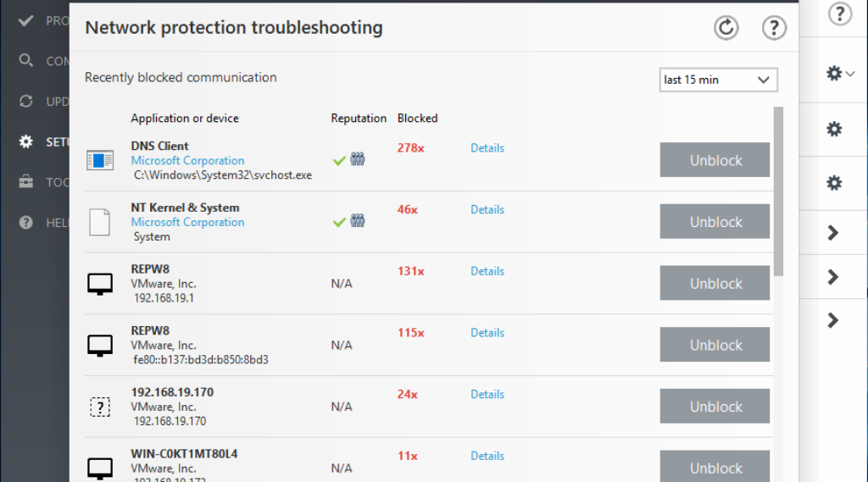The height and width of the screenshot is (482, 868).
Task: Open the Help section in the sidebar
Action: [26, 223]
